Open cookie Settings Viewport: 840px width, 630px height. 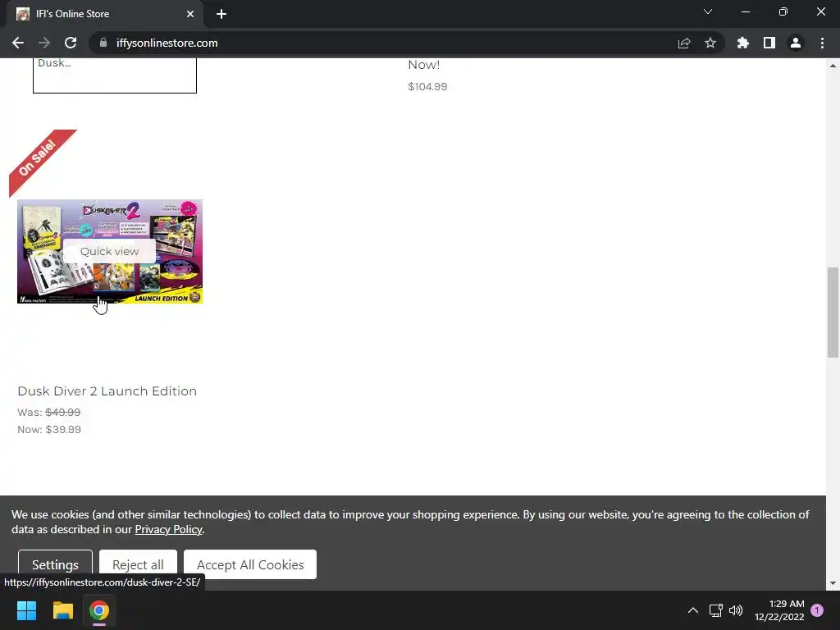55,564
